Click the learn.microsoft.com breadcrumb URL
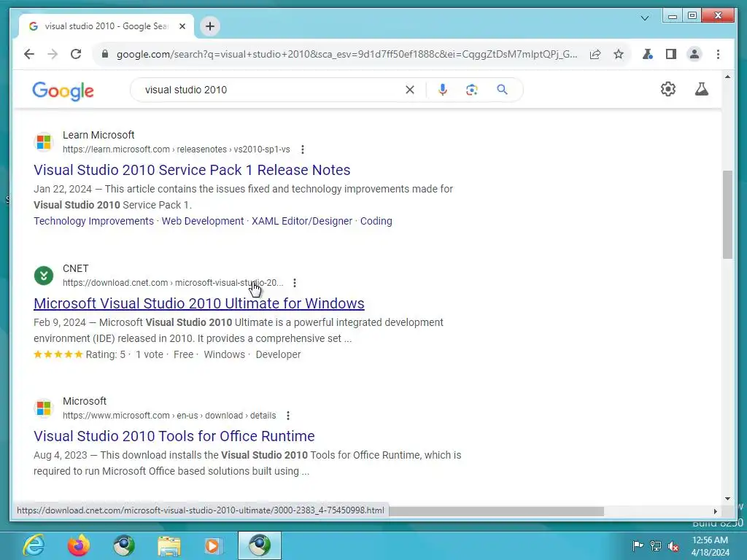This screenshot has height=560, width=747. coord(177,149)
